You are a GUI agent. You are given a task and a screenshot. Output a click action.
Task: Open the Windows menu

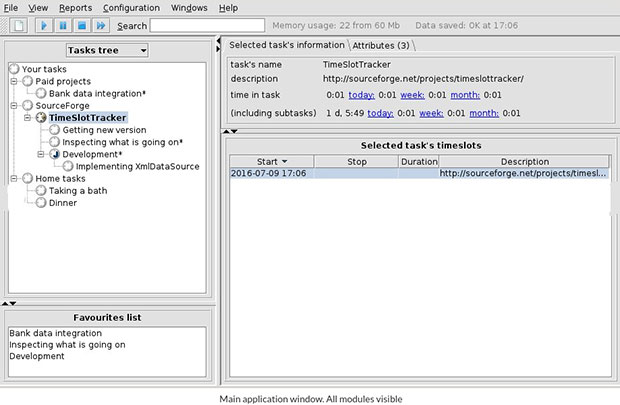coord(189,8)
